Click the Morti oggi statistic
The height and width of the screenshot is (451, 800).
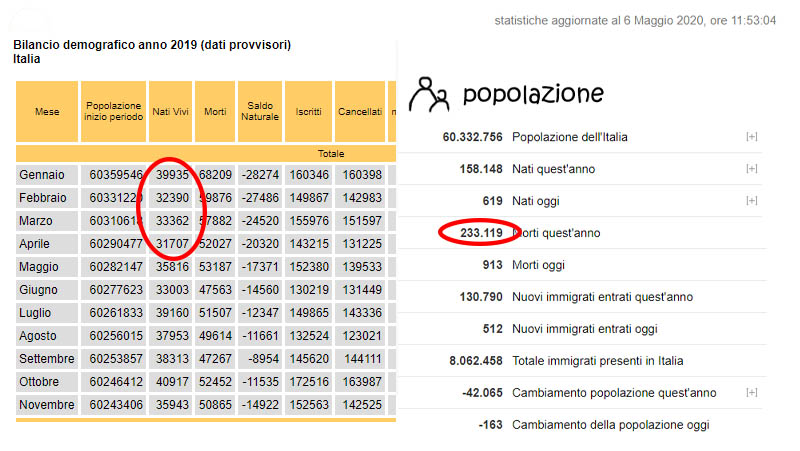coord(539,265)
